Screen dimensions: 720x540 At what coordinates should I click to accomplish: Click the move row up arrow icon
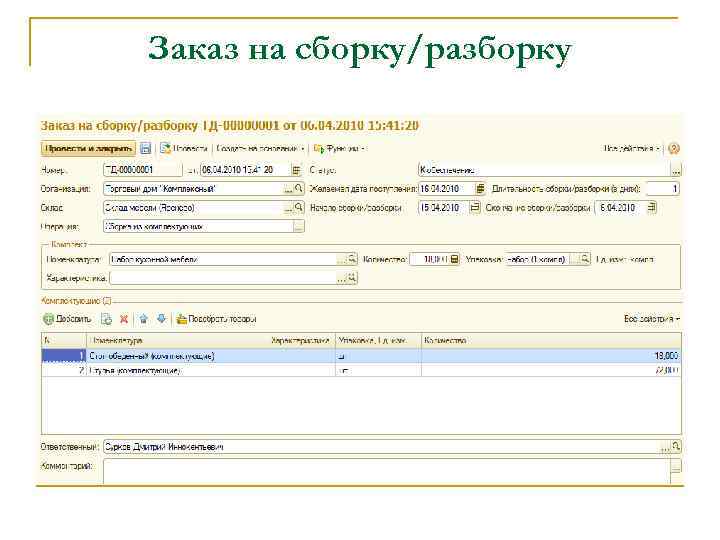pyautogui.click(x=144, y=319)
